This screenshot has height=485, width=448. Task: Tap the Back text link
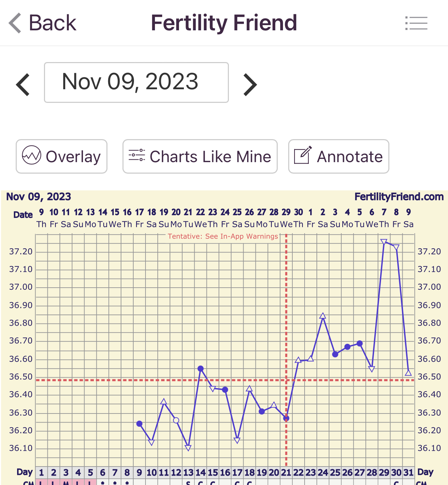[52, 23]
